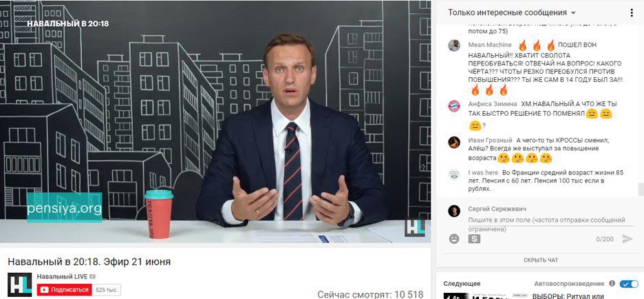Click СКРЫТЬ ЧАТ to hide chat
Image resolution: width=644 pixels, height=299 pixels.
tap(541, 260)
